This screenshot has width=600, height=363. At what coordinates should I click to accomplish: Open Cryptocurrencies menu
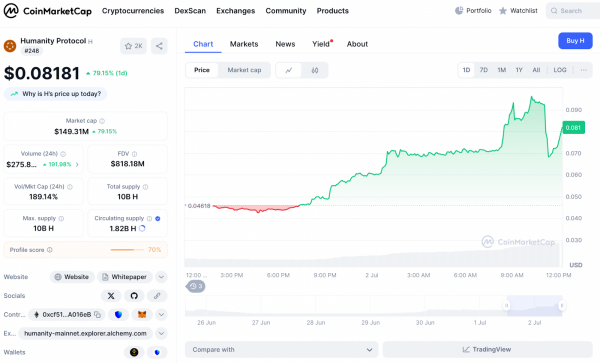click(133, 11)
